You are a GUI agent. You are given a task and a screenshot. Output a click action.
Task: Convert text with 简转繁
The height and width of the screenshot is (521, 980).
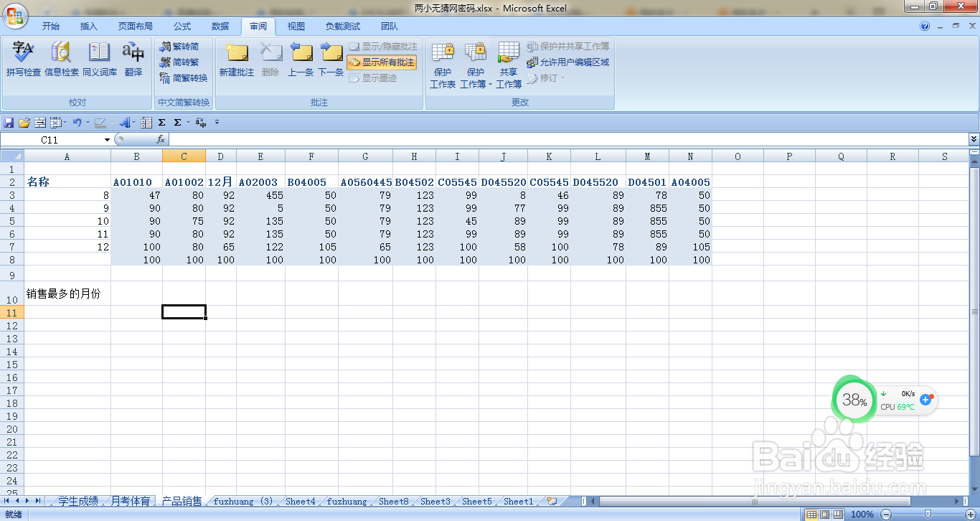[179, 62]
